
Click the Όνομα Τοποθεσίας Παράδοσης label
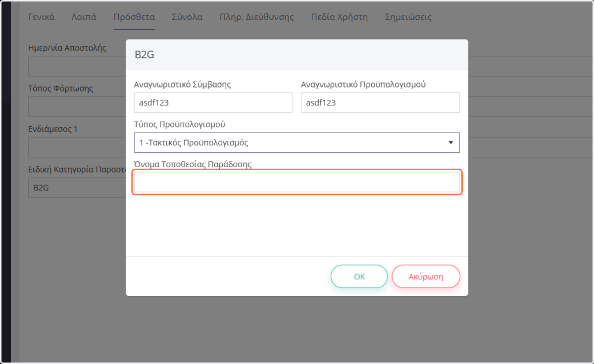[x=193, y=165]
